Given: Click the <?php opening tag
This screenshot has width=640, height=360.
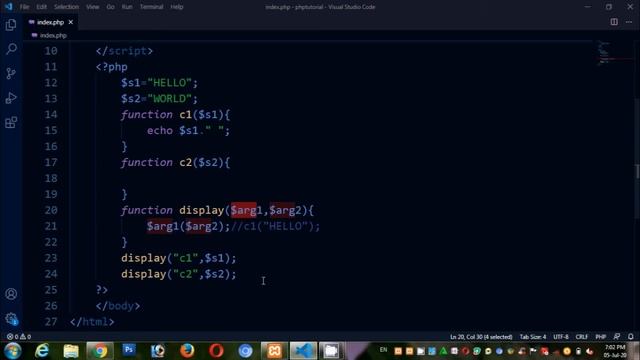Looking at the screenshot, I should pos(112,67).
